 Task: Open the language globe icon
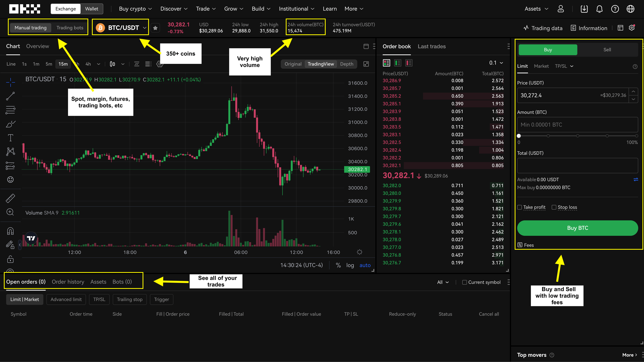pos(631,9)
